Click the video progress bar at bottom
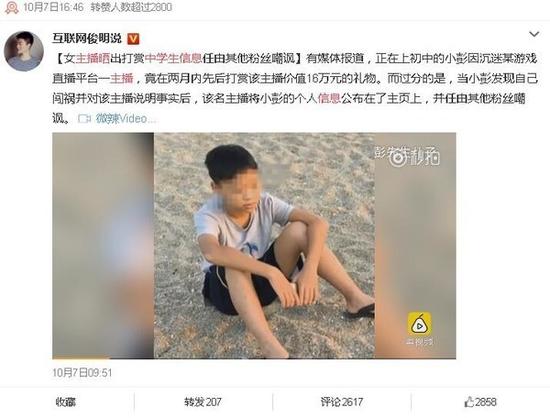 coord(254,358)
